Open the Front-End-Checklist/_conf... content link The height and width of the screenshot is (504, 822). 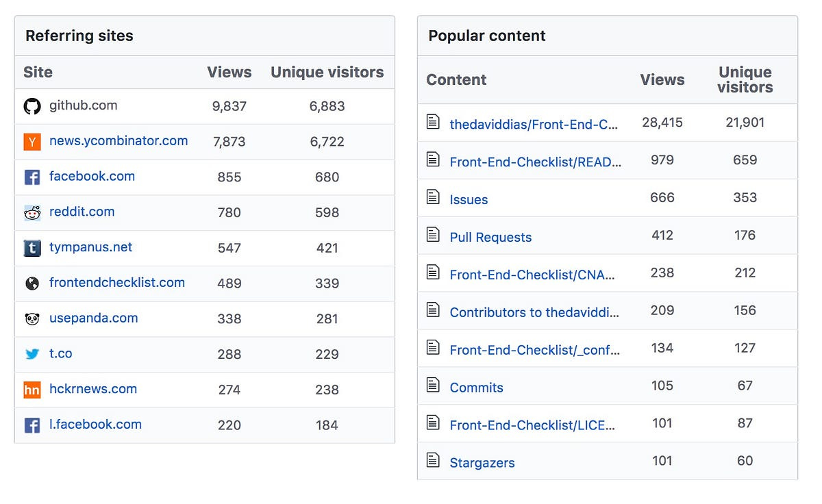coord(535,350)
